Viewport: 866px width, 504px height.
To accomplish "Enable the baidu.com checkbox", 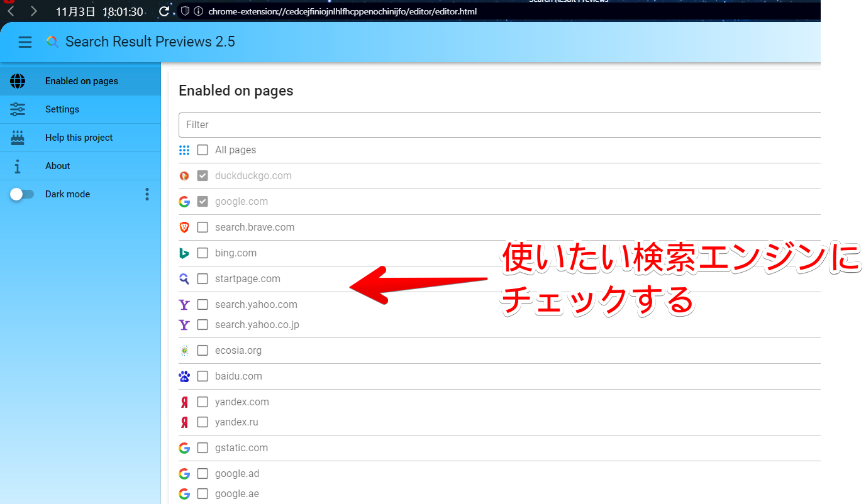I will click(x=203, y=376).
